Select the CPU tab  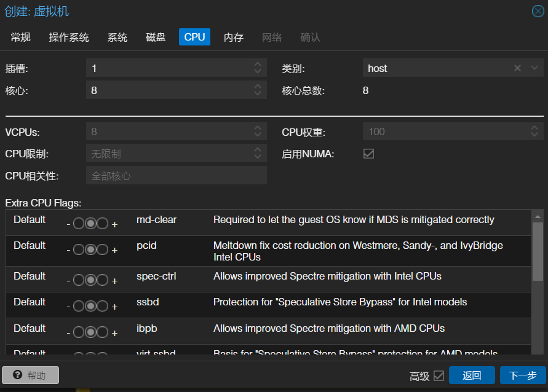195,37
